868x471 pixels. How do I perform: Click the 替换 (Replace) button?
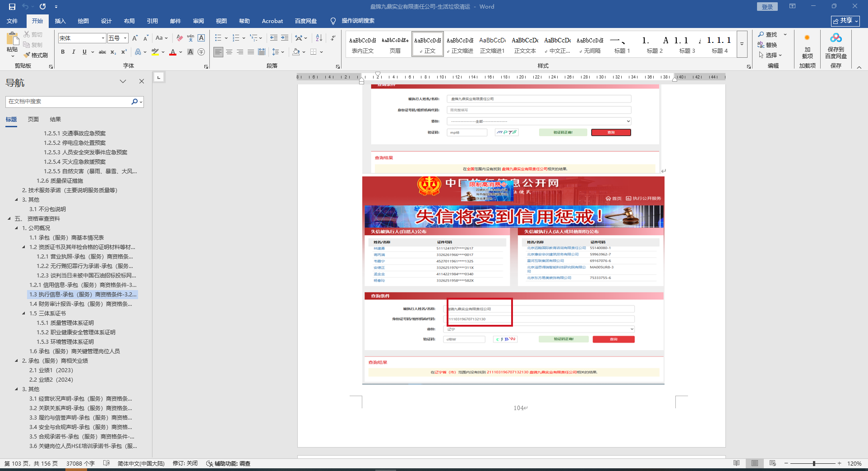click(x=767, y=45)
